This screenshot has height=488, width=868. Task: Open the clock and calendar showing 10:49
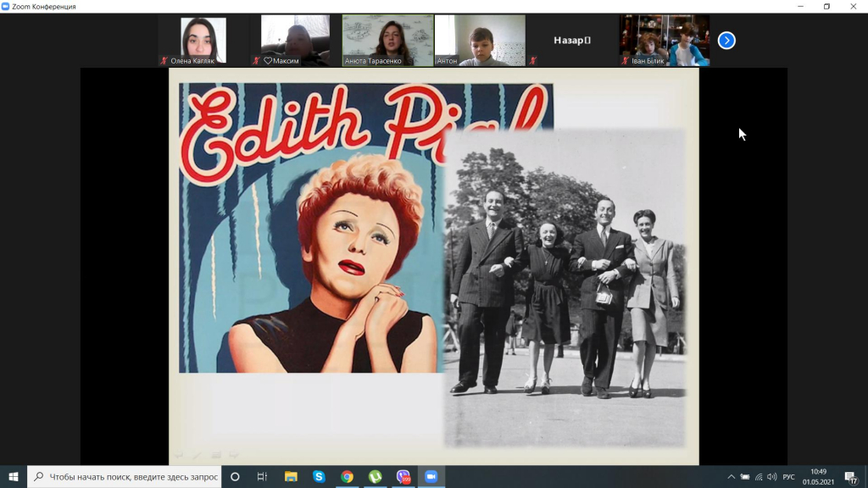(818, 477)
